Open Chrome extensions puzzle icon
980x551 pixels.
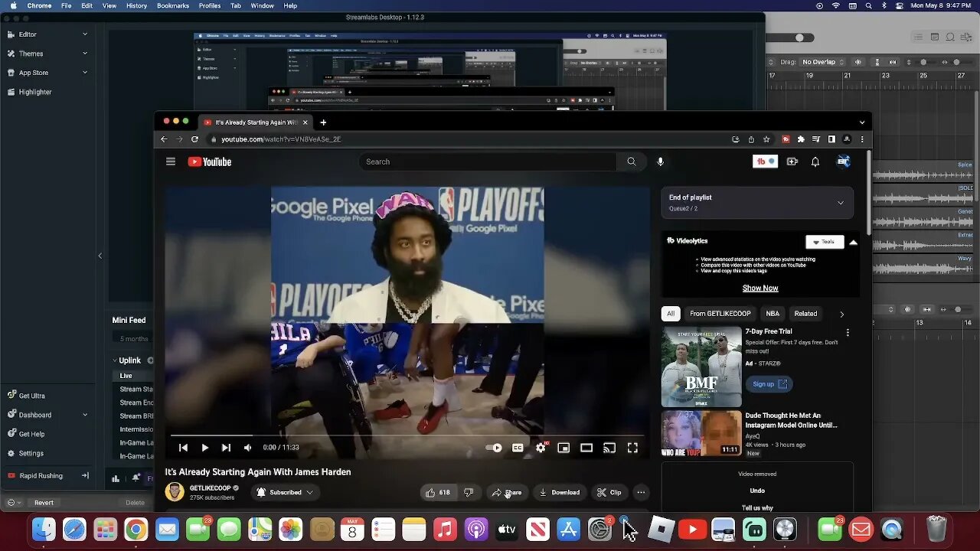pyautogui.click(x=801, y=139)
